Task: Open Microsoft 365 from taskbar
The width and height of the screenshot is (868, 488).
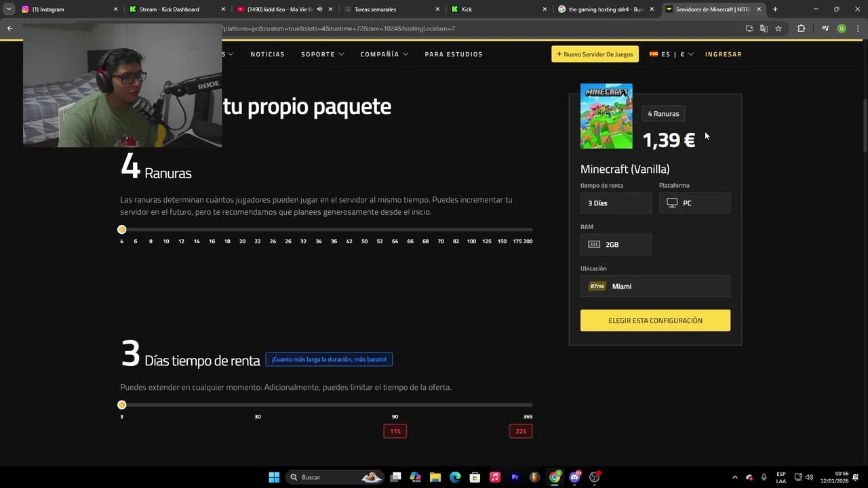Action: (x=416, y=477)
